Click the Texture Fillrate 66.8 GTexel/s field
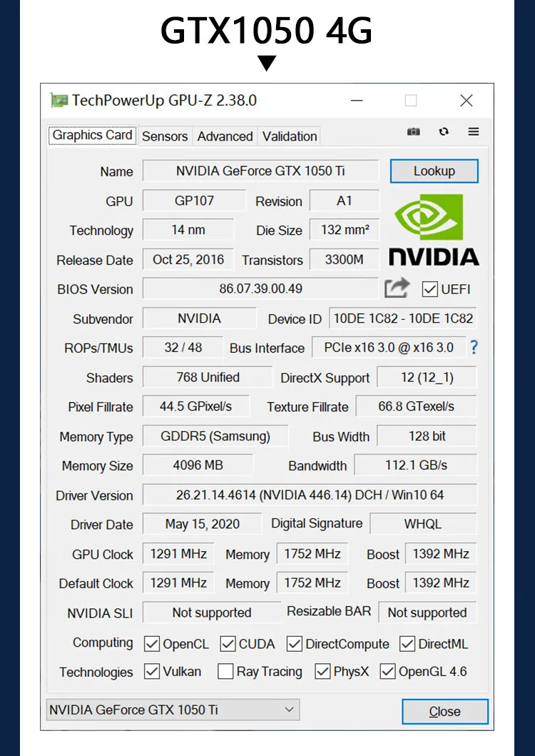The height and width of the screenshot is (756, 535). click(417, 406)
